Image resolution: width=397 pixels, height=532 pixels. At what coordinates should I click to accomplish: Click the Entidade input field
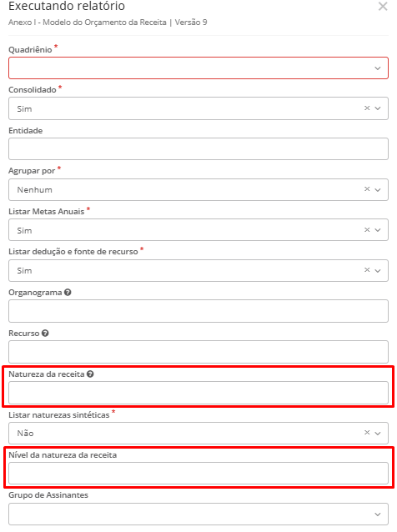click(x=198, y=149)
